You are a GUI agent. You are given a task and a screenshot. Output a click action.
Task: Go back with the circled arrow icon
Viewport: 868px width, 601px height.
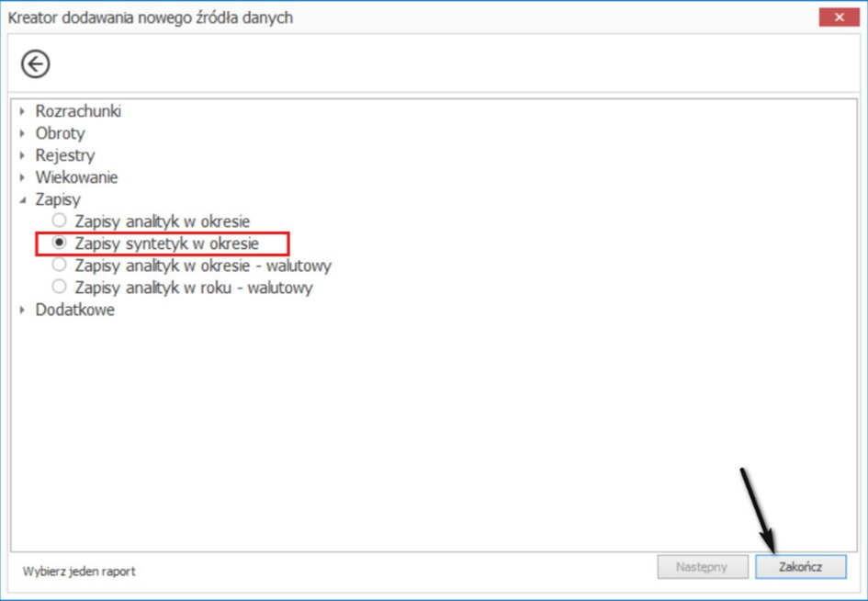tap(36, 64)
